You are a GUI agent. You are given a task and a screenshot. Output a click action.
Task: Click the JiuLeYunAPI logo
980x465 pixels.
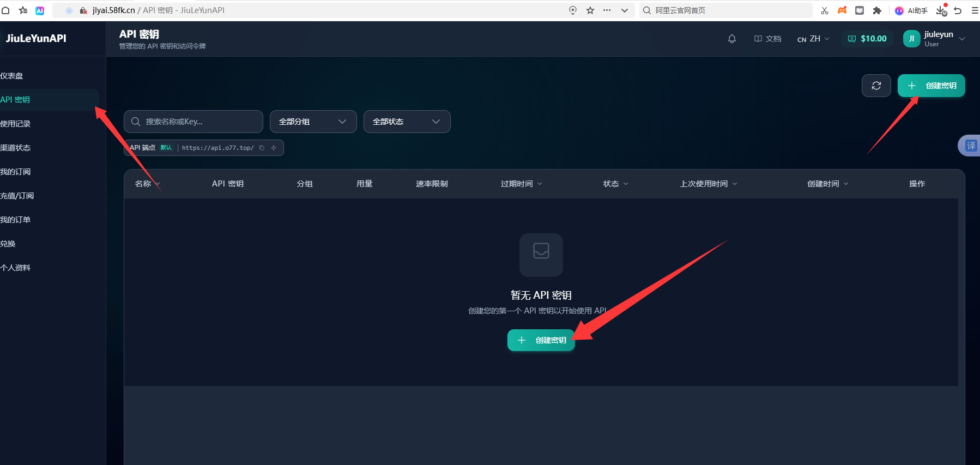pos(36,38)
